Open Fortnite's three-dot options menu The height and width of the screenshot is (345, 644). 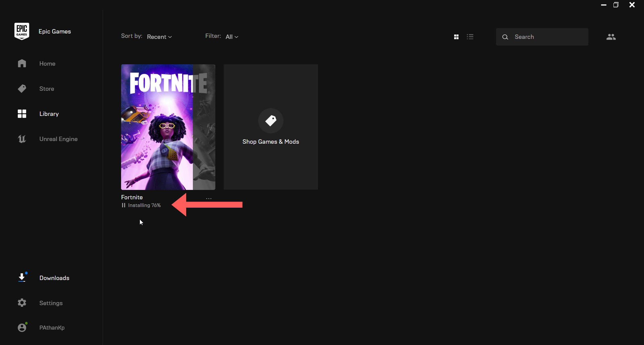pos(208,198)
